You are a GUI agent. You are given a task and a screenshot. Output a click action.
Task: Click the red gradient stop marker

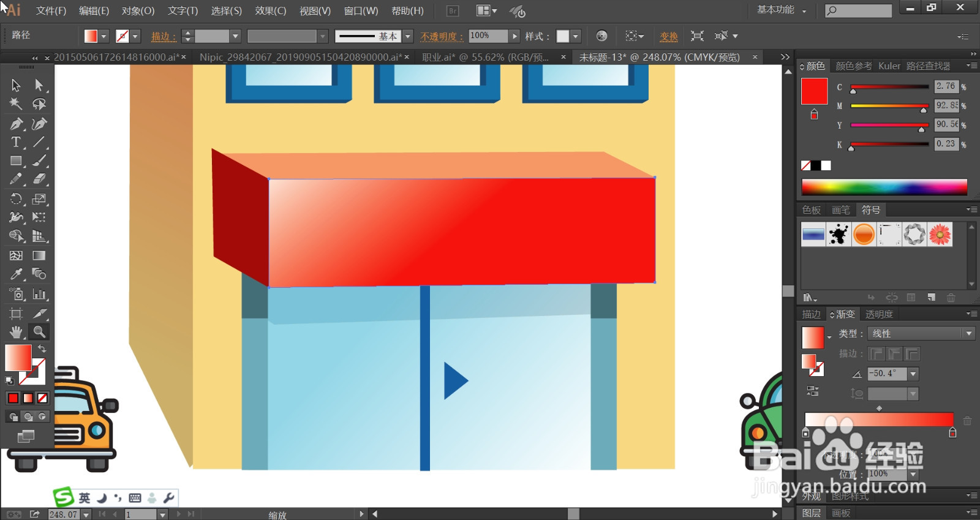(952, 433)
